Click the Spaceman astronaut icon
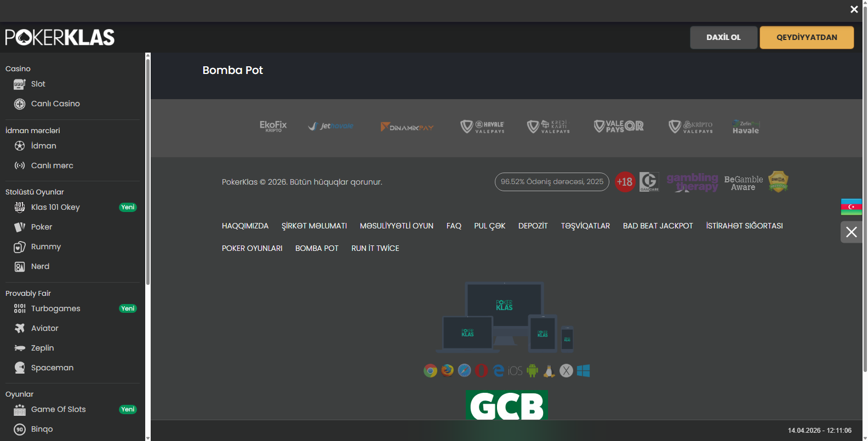The width and height of the screenshot is (868, 441). click(x=20, y=368)
